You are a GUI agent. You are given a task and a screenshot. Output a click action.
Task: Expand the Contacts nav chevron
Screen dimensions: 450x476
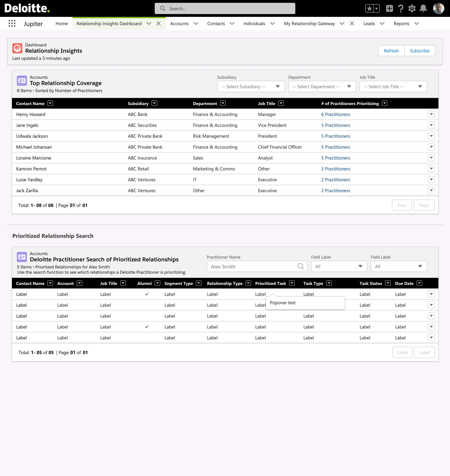[x=232, y=24]
